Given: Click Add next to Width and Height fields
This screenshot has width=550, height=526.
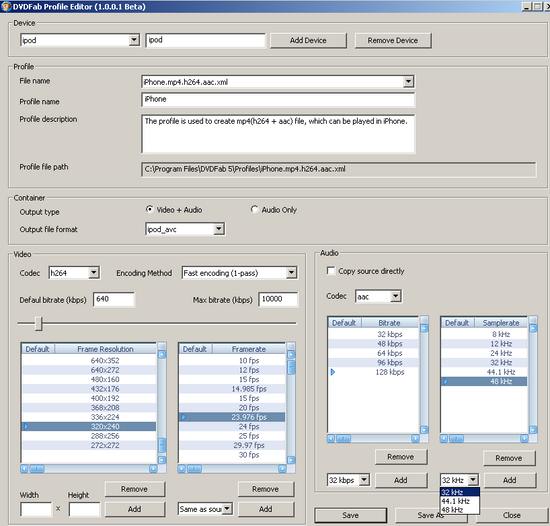Looking at the screenshot, I should coord(134,509).
